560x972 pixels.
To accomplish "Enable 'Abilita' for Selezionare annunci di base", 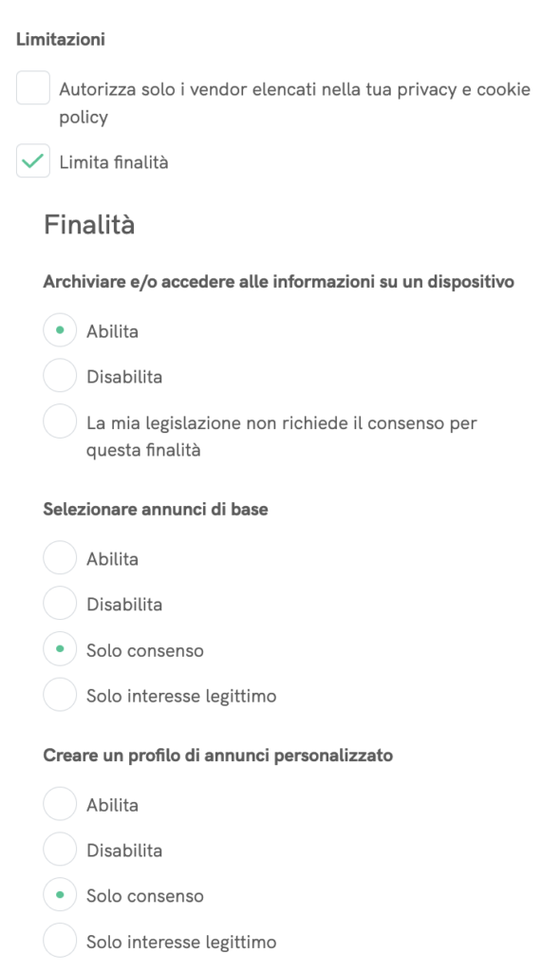I will [59, 558].
